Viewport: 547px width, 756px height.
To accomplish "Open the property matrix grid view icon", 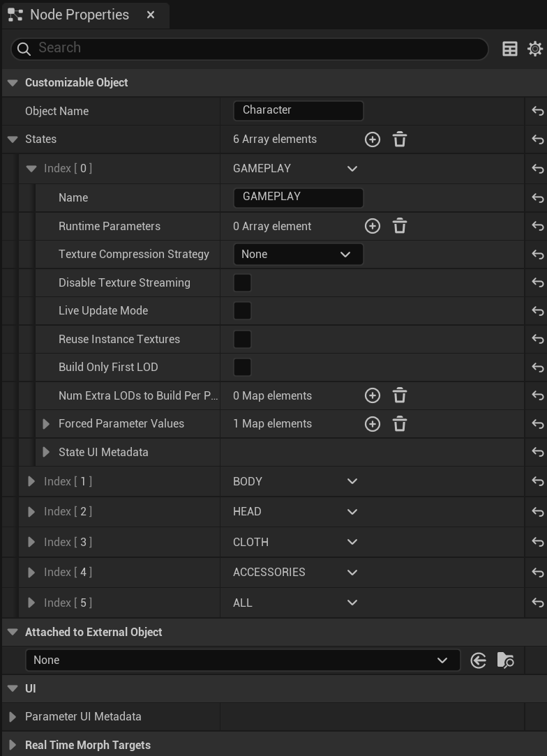I will (510, 49).
